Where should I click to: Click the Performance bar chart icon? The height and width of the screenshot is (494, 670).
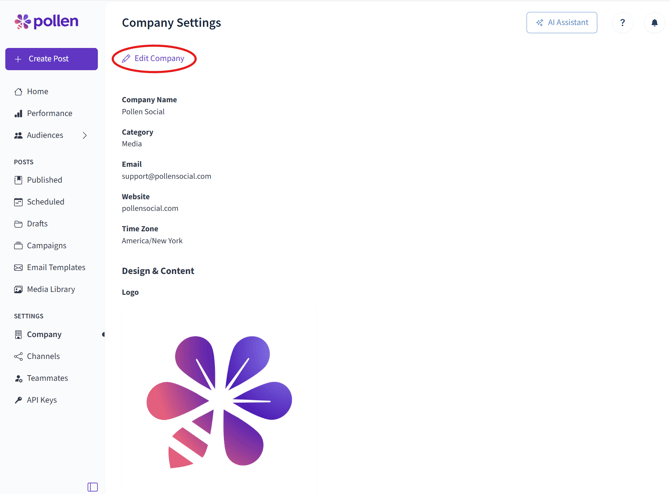(x=18, y=114)
